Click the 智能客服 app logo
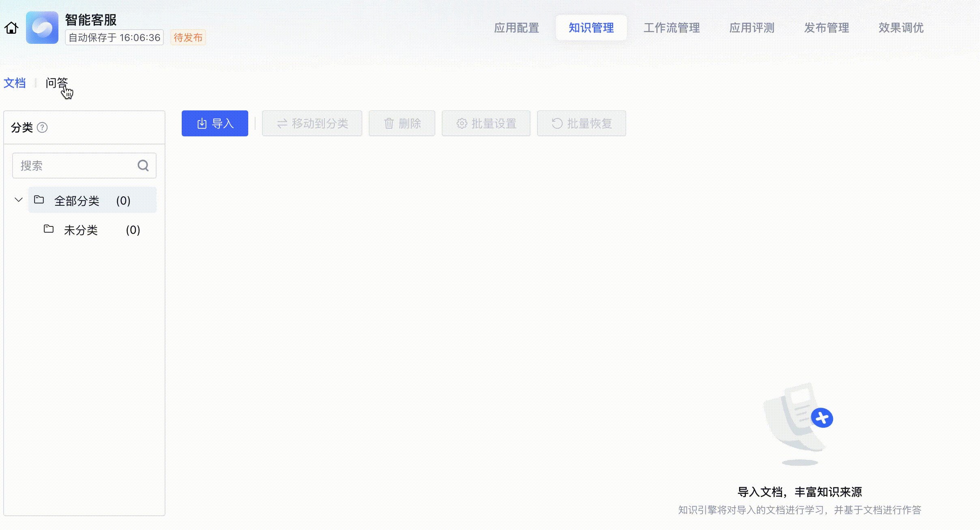 (42, 28)
